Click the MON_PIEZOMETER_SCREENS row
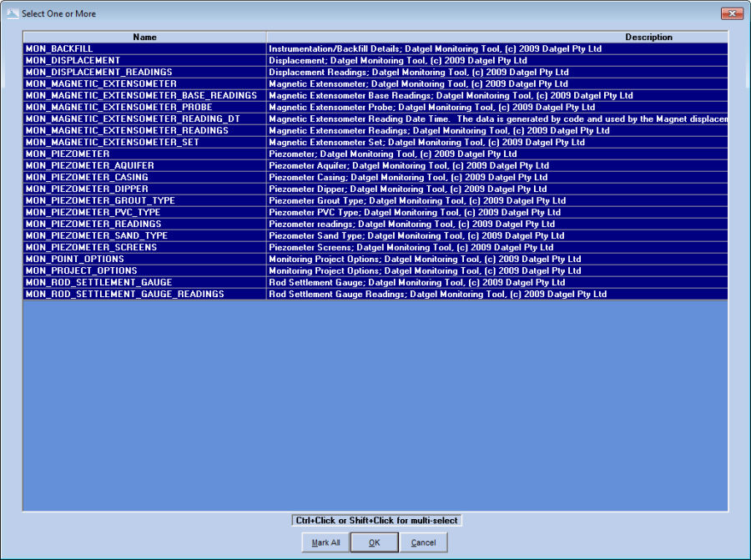 click(91, 248)
